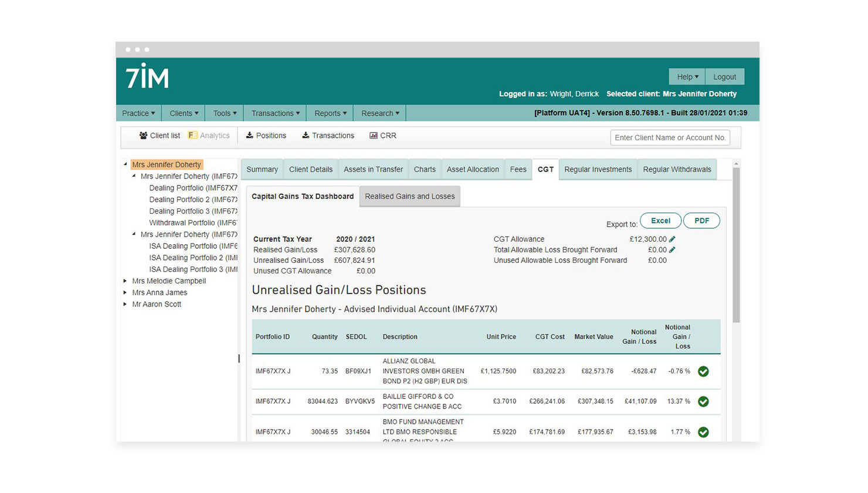Click the Unrealised Gain/Loss value £607,824.91
The image size is (868, 493).
[x=355, y=261]
